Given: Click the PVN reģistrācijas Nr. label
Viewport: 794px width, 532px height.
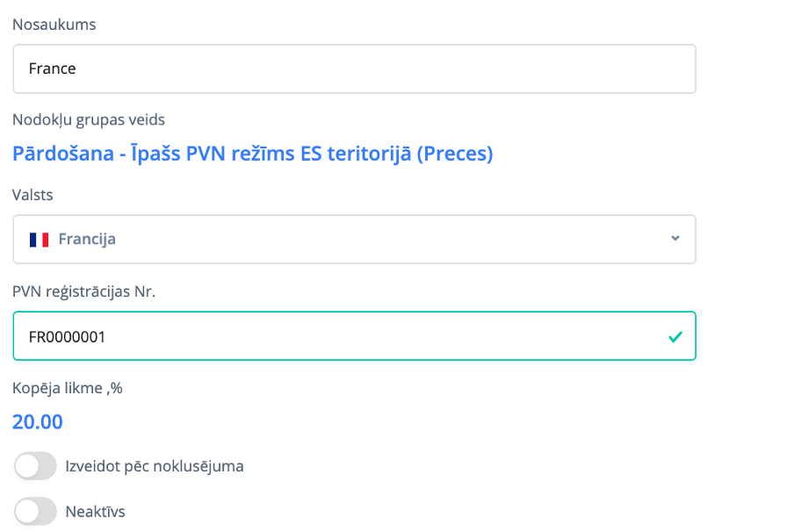Looking at the screenshot, I should [x=84, y=291].
